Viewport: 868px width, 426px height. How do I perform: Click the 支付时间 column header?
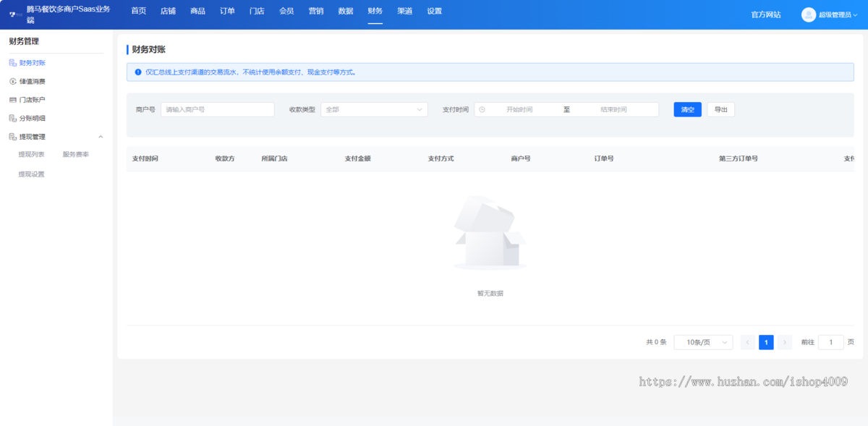coord(145,158)
